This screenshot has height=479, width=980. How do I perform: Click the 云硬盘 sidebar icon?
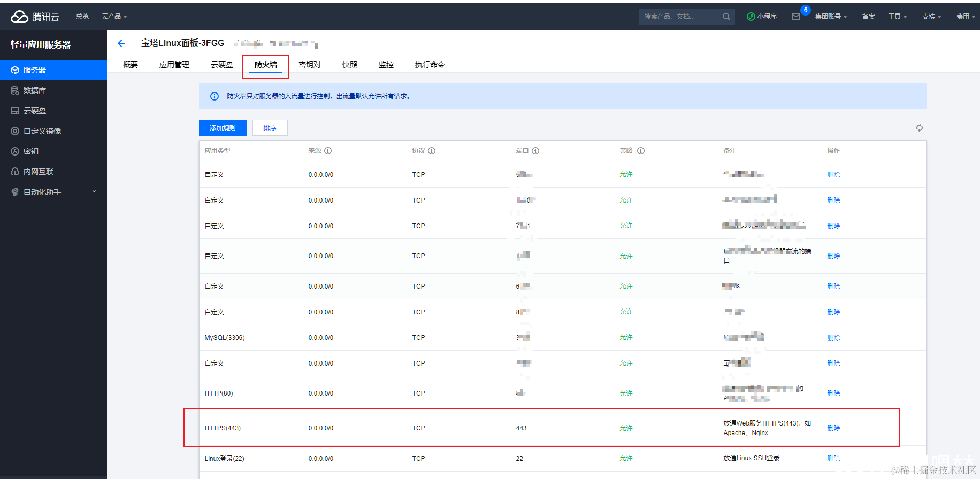15,111
